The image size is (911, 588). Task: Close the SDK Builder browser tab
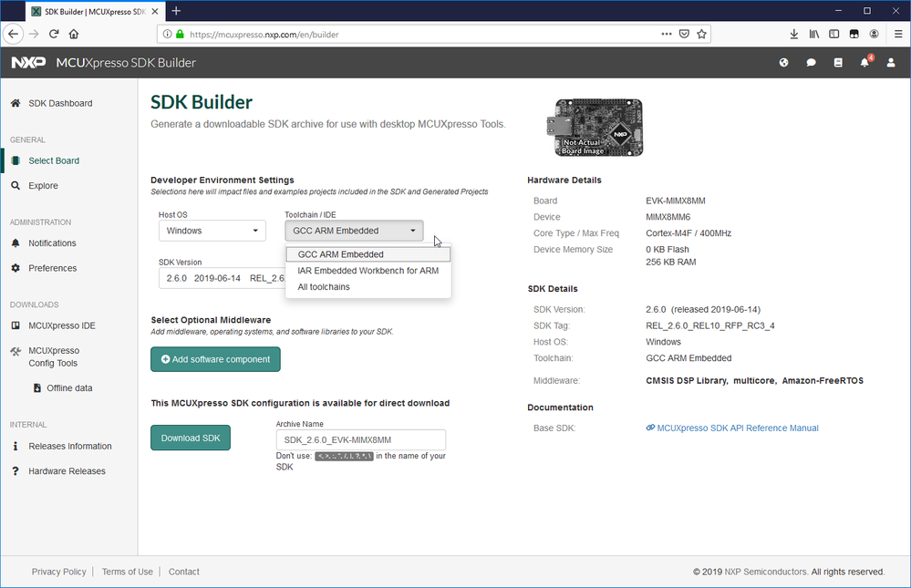(155, 11)
